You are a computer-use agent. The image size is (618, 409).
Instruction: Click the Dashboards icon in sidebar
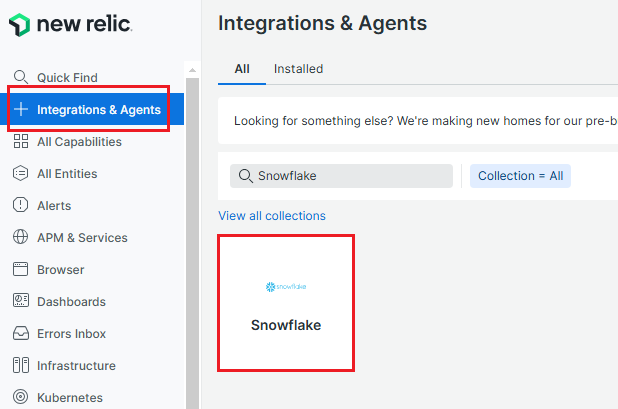[20, 302]
